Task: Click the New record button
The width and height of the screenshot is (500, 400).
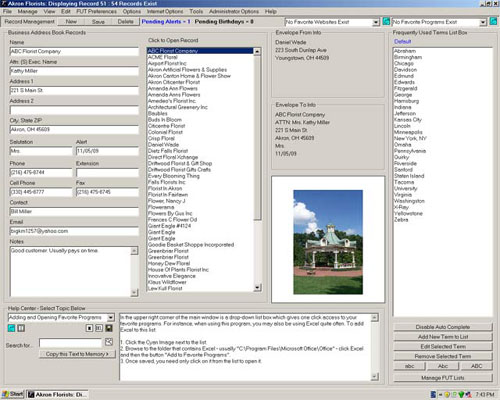Action: 71,22
